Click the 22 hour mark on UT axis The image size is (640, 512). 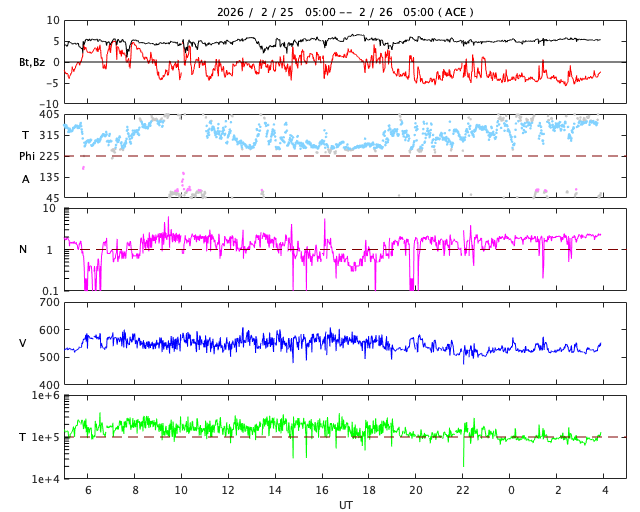coord(463,490)
